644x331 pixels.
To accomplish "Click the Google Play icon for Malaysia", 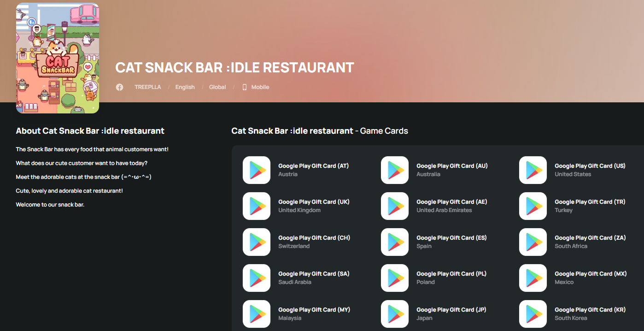I will click(x=257, y=314).
